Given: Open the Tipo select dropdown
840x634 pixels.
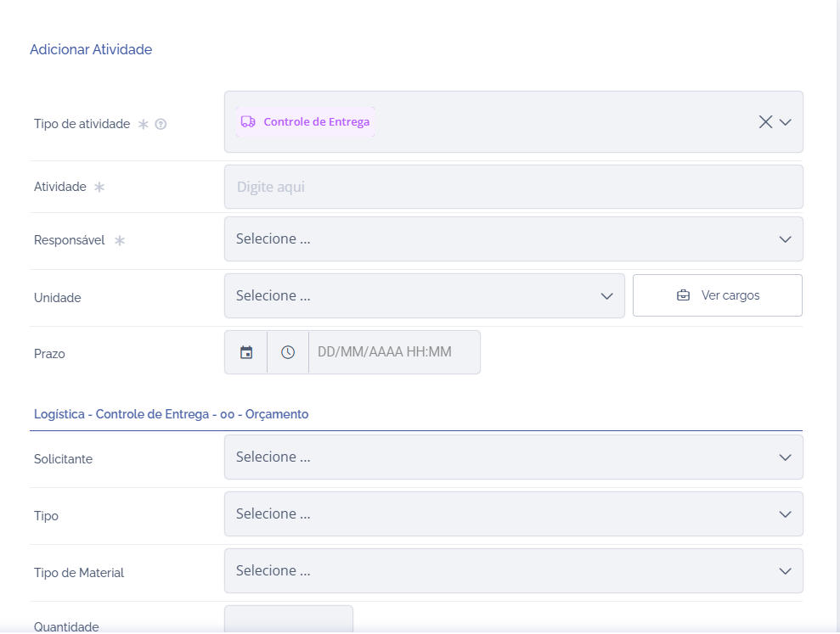Looking at the screenshot, I should [x=513, y=514].
